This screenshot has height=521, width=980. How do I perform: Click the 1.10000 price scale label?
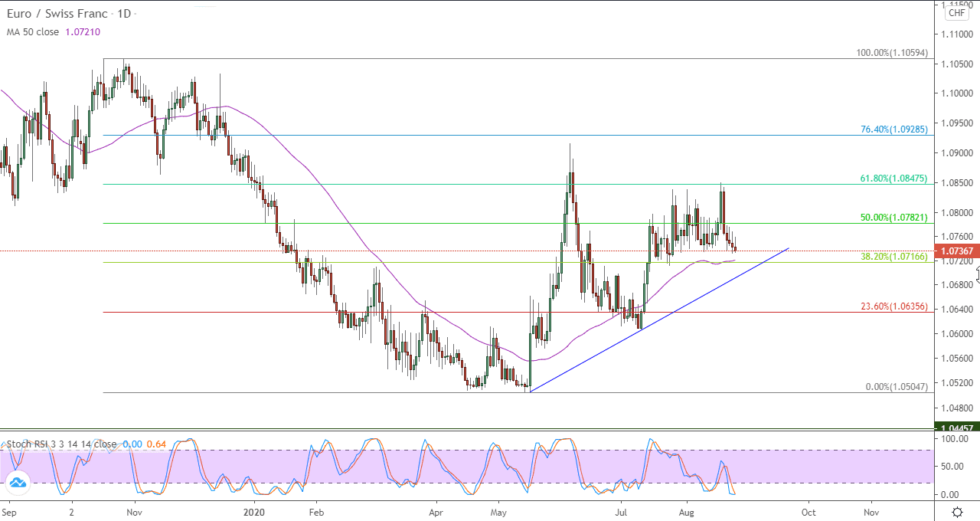(x=958, y=93)
